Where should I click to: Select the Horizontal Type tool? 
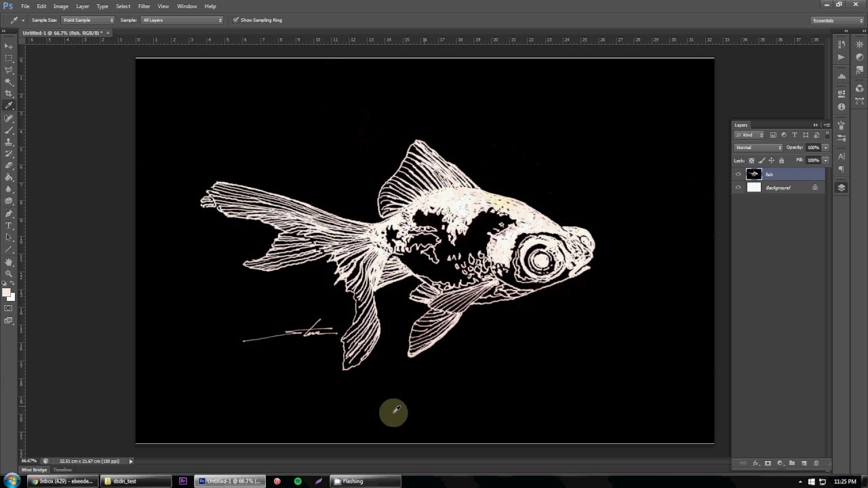coord(9,225)
